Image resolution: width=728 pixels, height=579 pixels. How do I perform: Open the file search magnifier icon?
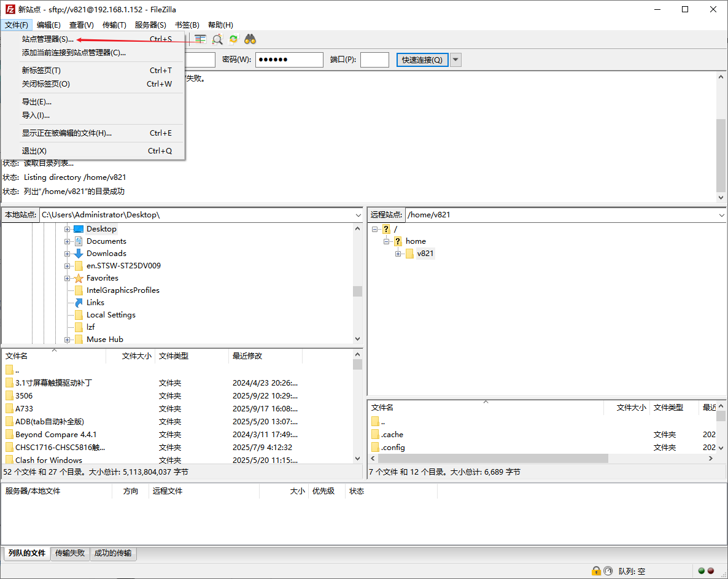[217, 39]
